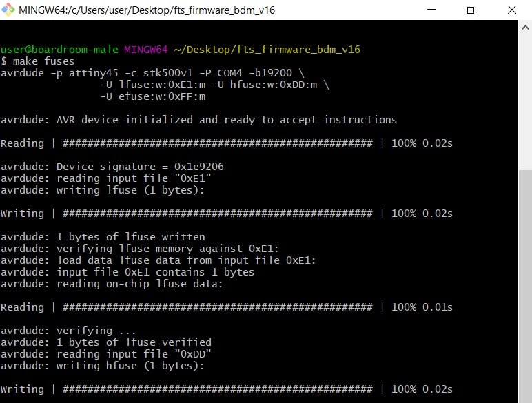This screenshot has height=403, width=532.
Task: Click the line '1 bytes of lfuse verified'
Action: pos(106,342)
